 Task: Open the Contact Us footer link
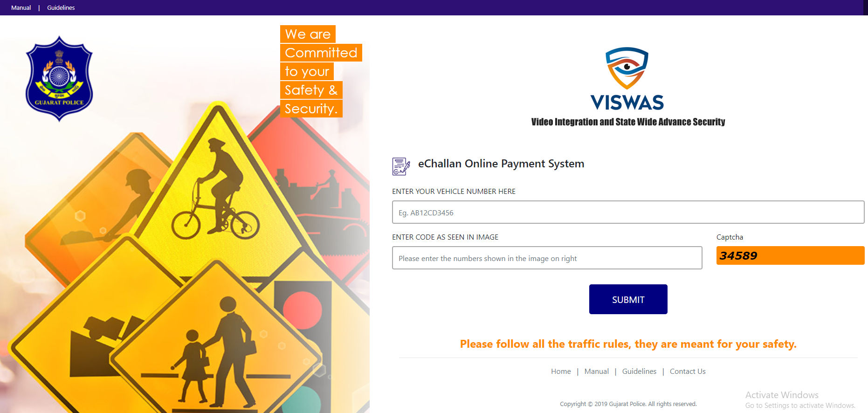point(688,372)
